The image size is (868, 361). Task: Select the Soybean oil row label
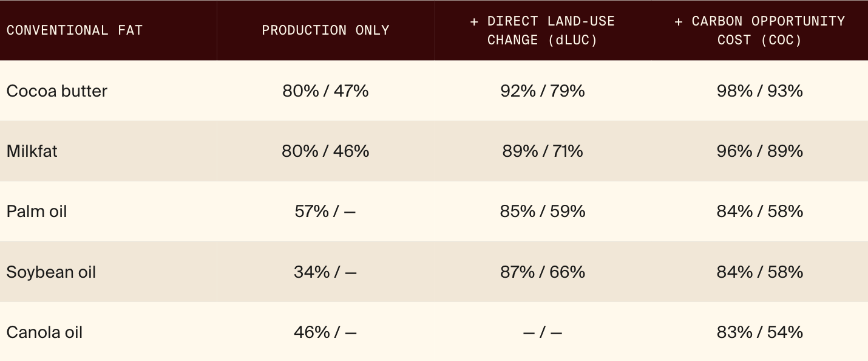[52, 272]
